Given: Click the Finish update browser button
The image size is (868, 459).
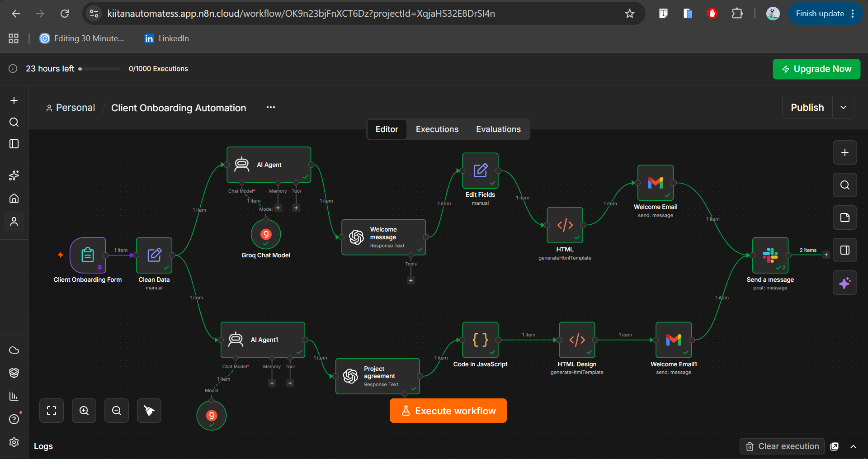Looking at the screenshot, I should (x=825, y=14).
